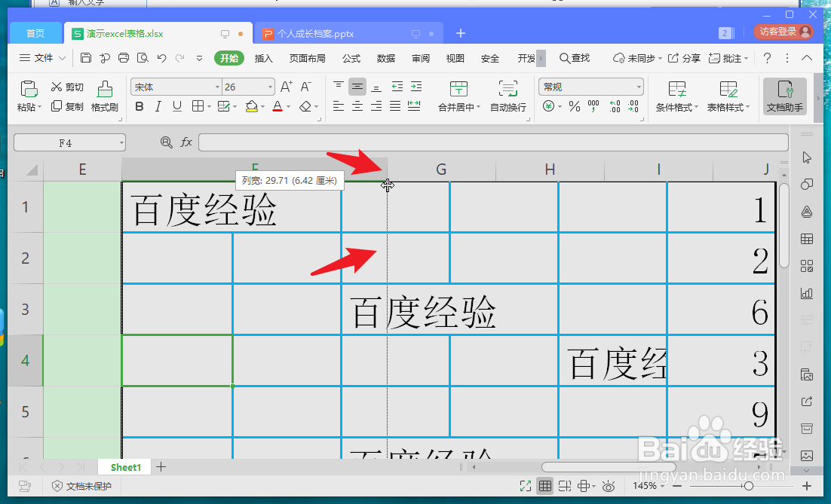Add a new sheet with plus button
831x504 pixels.
tap(161, 467)
